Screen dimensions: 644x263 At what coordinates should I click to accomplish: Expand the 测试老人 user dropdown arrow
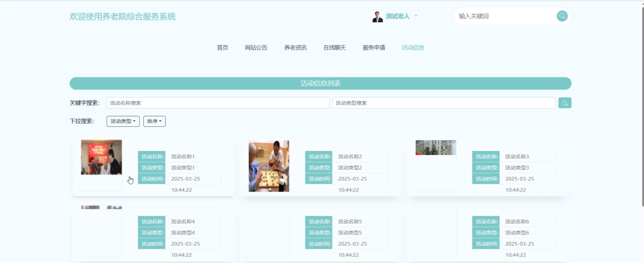pyautogui.click(x=416, y=16)
